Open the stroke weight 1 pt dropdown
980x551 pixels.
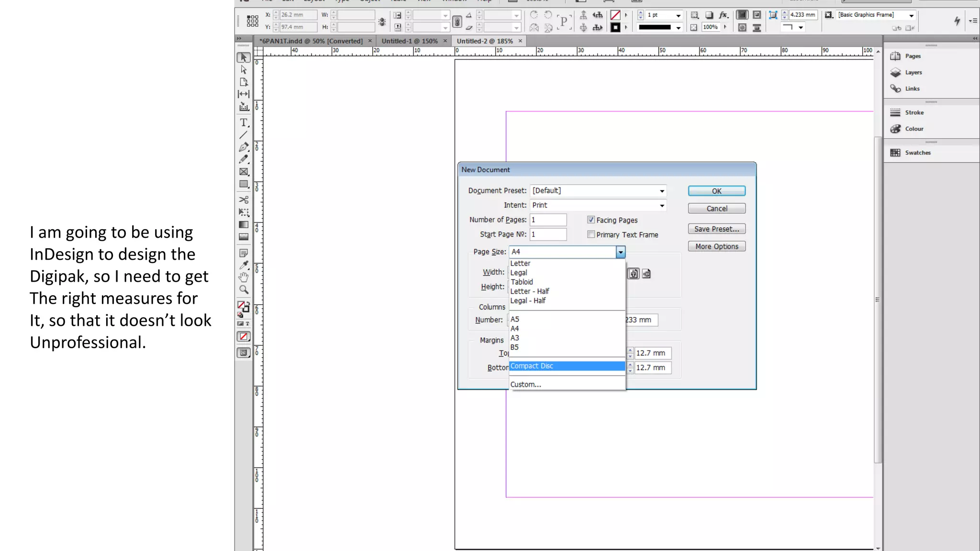[678, 15]
